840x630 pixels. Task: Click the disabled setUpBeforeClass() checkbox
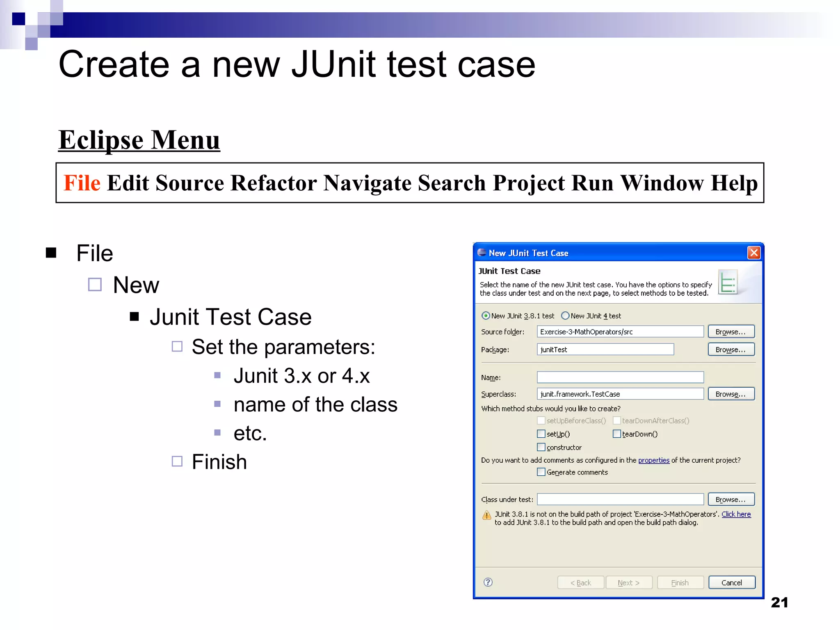tap(541, 420)
